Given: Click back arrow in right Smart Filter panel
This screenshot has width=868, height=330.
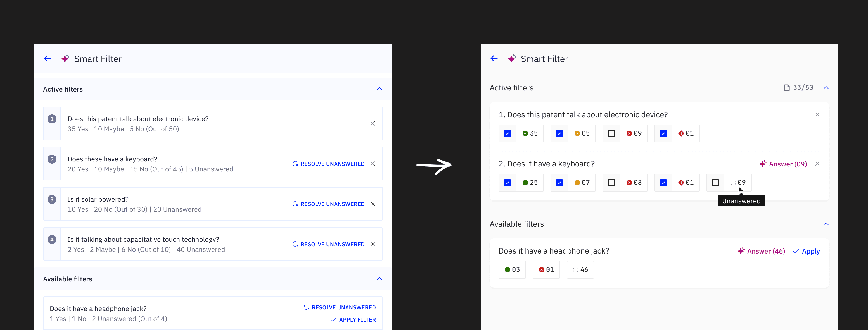Looking at the screenshot, I should (x=494, y=59).
